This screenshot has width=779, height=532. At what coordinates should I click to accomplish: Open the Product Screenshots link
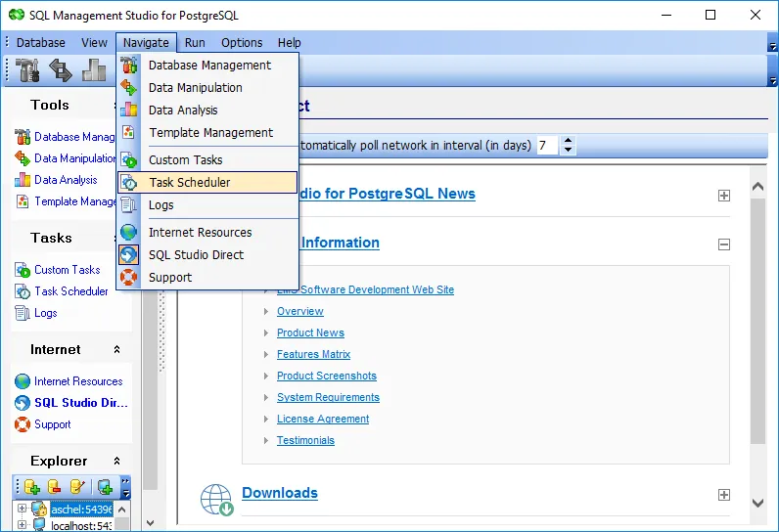click(x=327, y=376)
